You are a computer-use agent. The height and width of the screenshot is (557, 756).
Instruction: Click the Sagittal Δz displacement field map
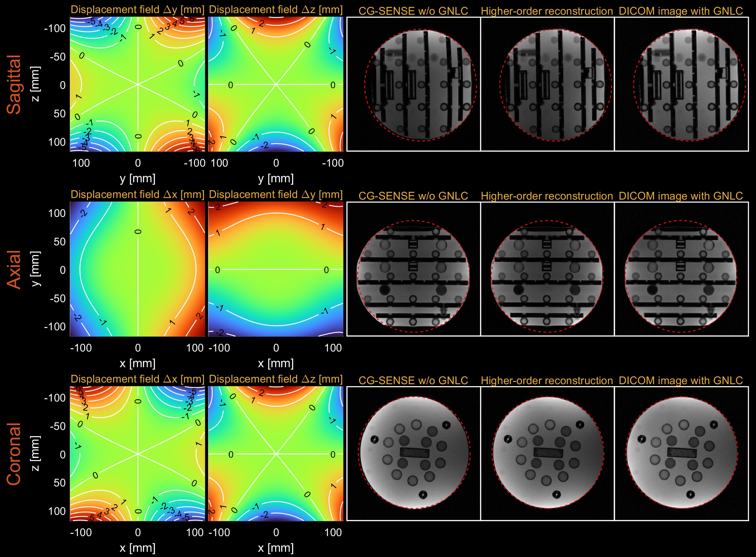point(276,84)
